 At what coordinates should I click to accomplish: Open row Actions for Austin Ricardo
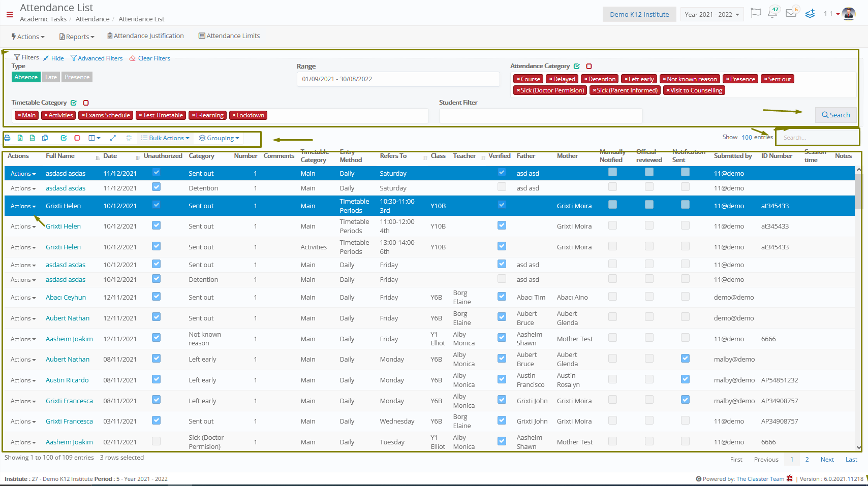click(23, 380)
